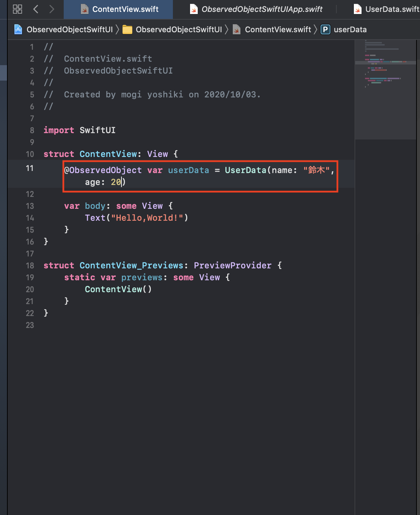Click the 'import' keyword on line 8
The width and height of the screenshot is (420, 515).
click(x=59, y=130)
